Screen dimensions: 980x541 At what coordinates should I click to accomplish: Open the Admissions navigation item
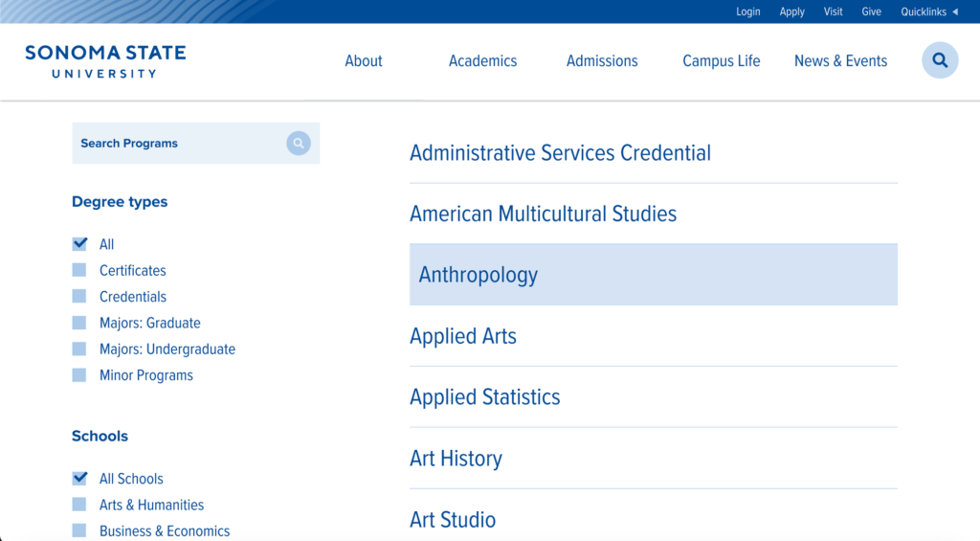(602, 60)
